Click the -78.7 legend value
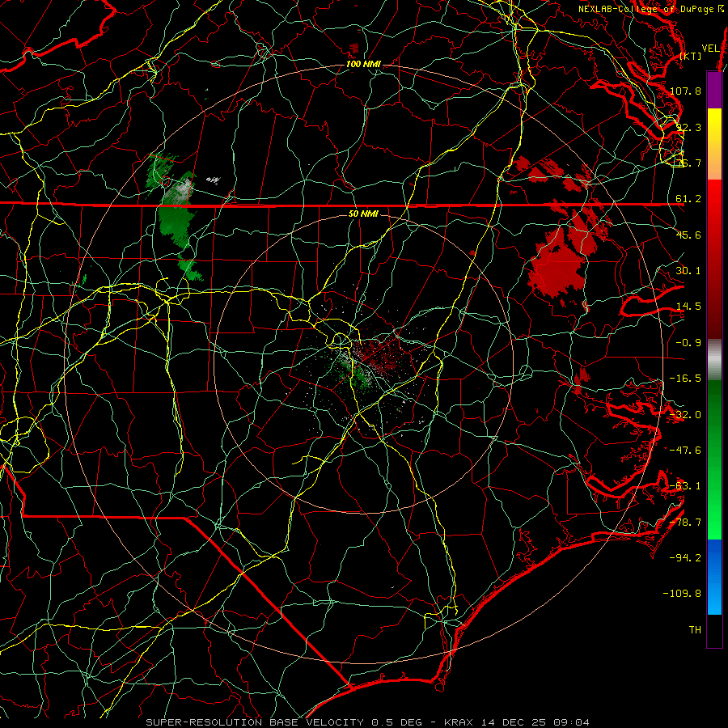 point(686,523)
